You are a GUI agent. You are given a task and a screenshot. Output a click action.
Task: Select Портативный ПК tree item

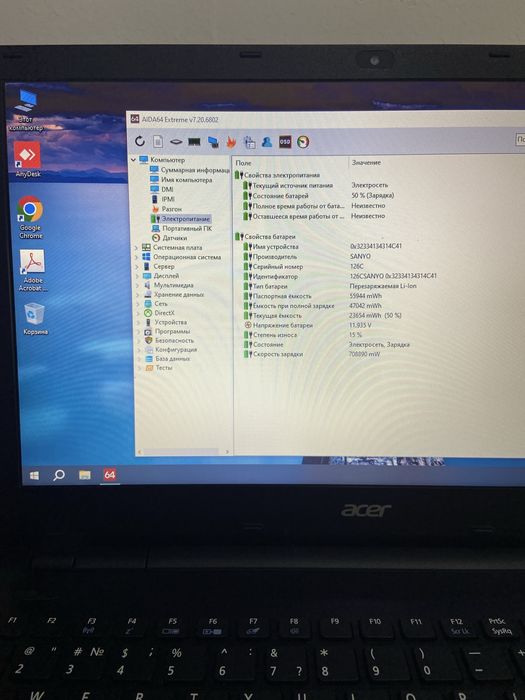pyautogui.click(x=182, y=229)
